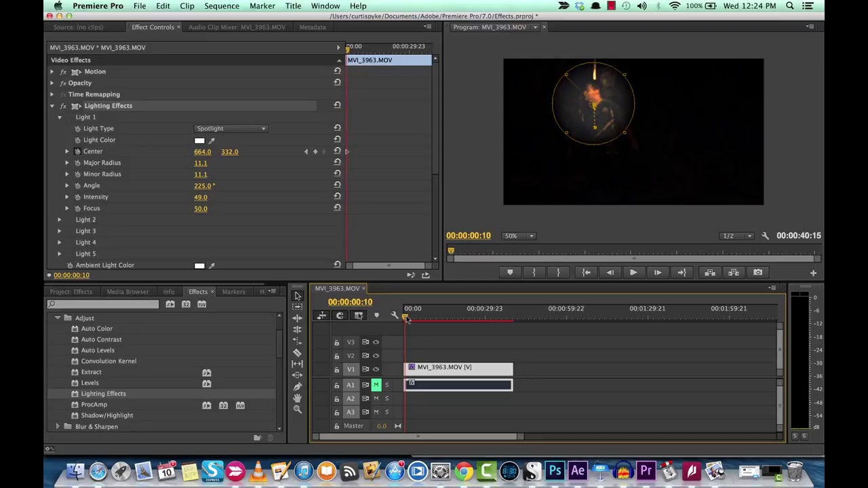Image resolution: width=868 pixels, height=488 pixels.
Task: Expand the Motion effect properties
Action: point(52,72)
